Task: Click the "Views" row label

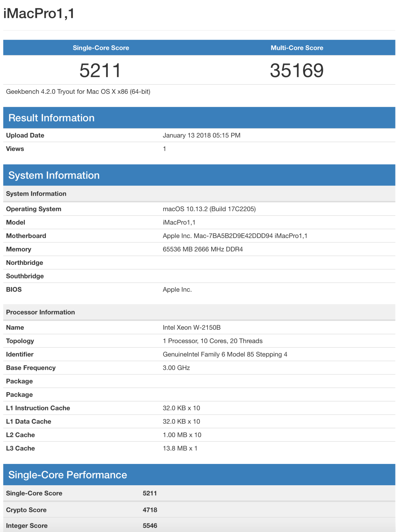Action: [15, 149]
